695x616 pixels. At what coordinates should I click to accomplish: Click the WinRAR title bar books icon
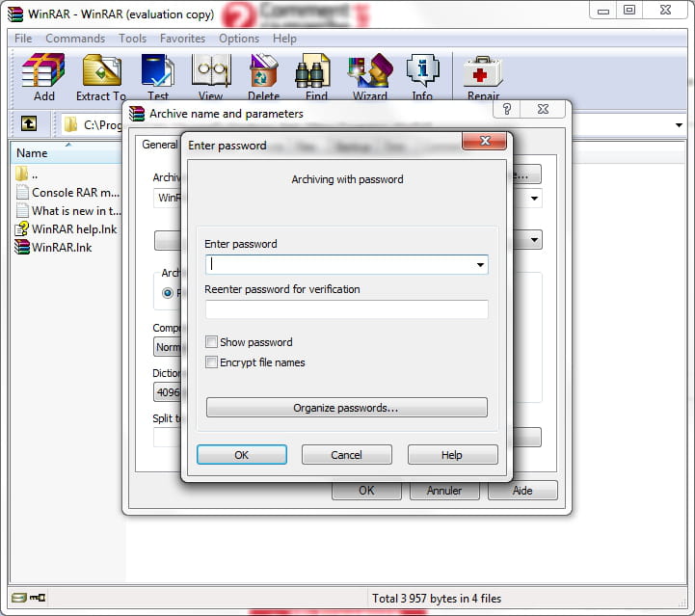(x=15, y=14)
